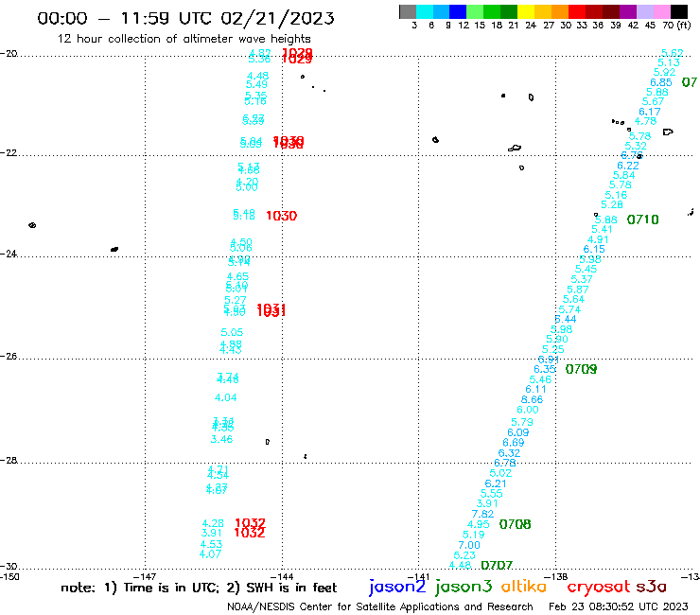The width and height of the screenshot is (700, 615).
Task: Click the wave height value '4.65'
Action: (237, 277)
